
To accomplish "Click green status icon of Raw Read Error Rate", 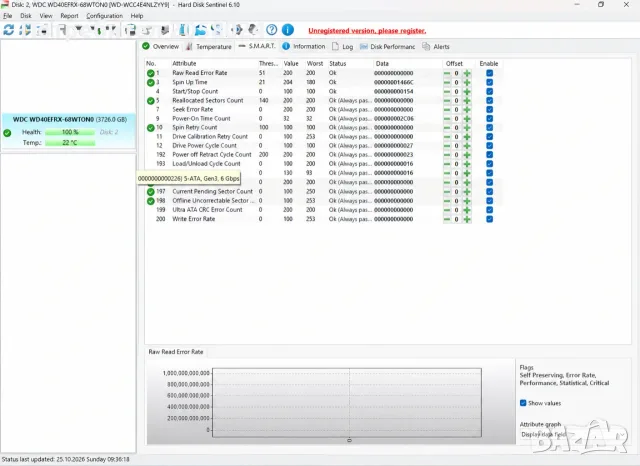I will point(151,73).
